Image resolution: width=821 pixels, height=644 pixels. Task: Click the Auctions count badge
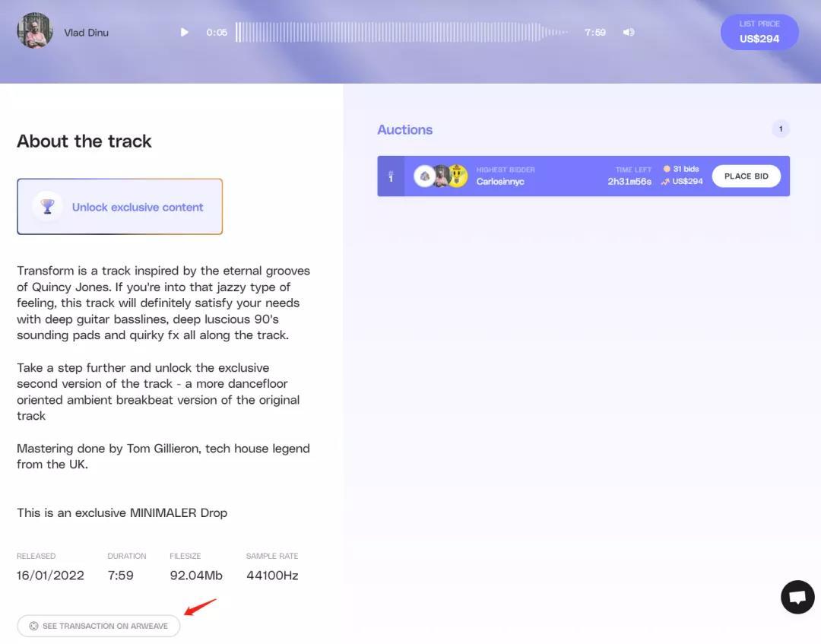(x=780, y=129)
